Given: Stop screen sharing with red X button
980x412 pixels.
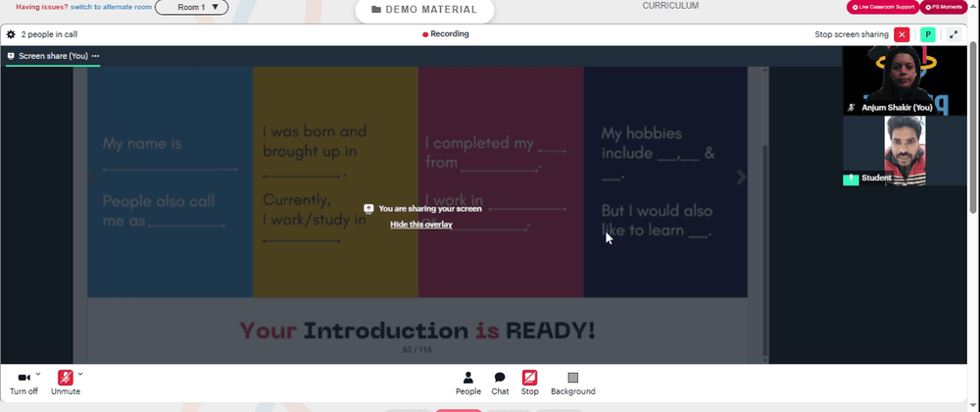Looking at the screenshot, I should pyautogui.click(x=902, y=34).
